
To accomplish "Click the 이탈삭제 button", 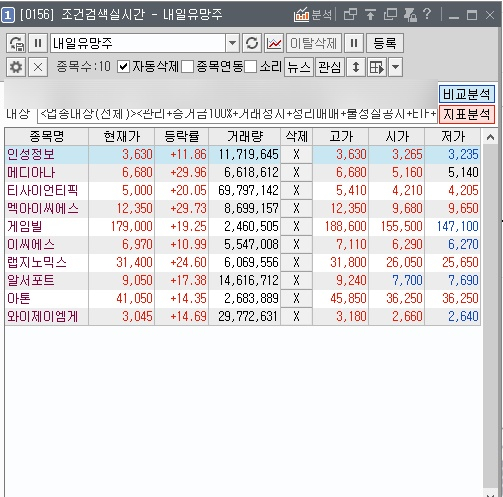I will click(x=313, y=43).
